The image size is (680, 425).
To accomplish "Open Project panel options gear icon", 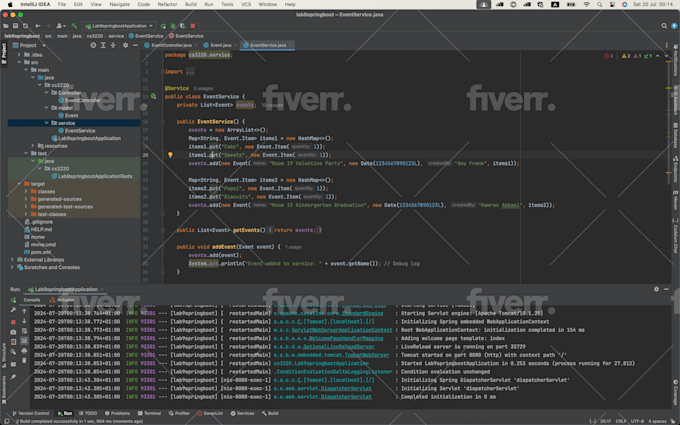I will pos(125,45).
